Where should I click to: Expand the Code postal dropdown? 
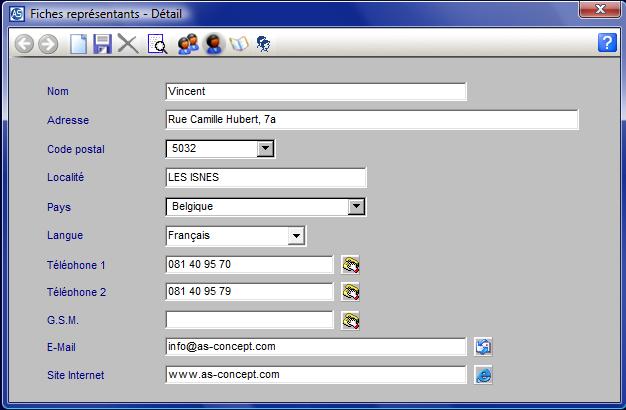click(x=265, y=149)
